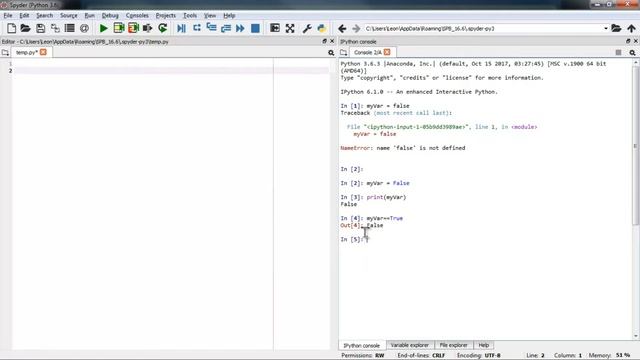Expand the working directory dropdown
Screen dimensions: 640x360
[606, 29]
